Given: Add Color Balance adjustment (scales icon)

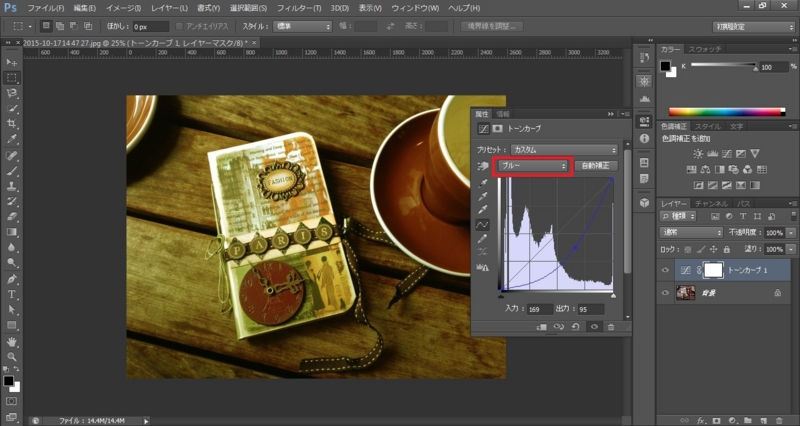Looking at the screenshot, I should click(706, 169).
